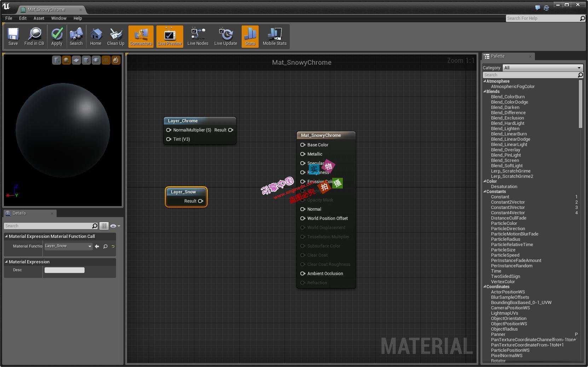Collapse the Blends palette category

(485, 91)
